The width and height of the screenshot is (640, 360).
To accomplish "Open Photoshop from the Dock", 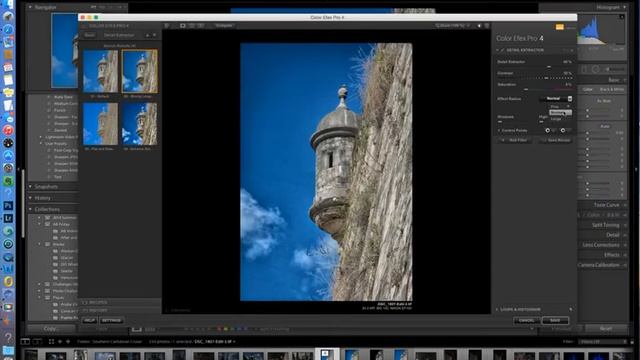I will pos(8,205).
